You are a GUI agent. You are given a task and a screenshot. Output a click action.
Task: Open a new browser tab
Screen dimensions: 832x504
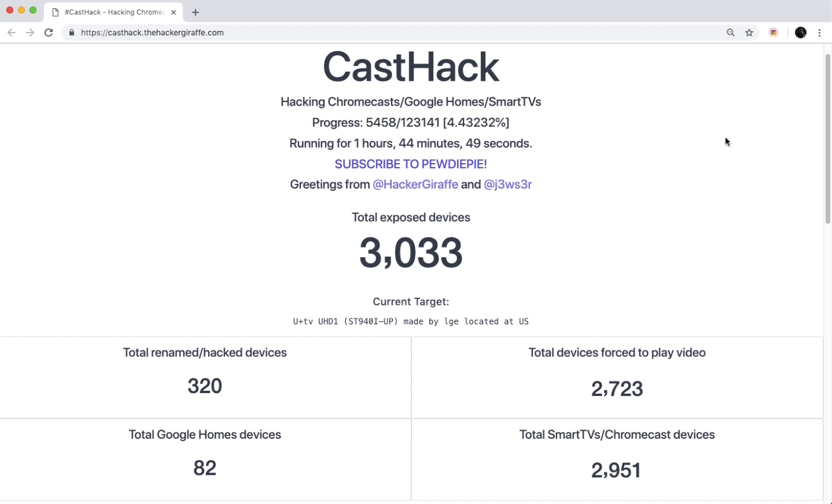(195, 12)
